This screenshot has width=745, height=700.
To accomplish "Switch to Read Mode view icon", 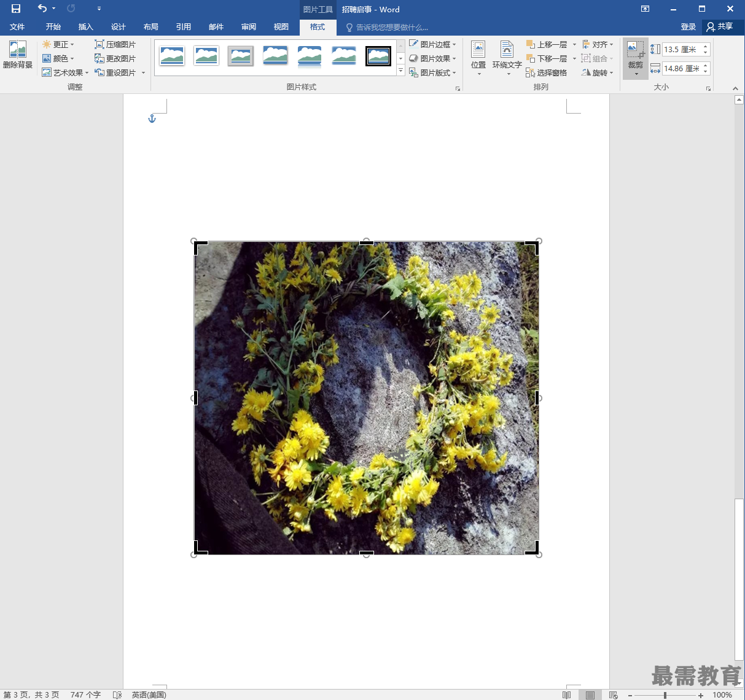I will click(567, 694).
